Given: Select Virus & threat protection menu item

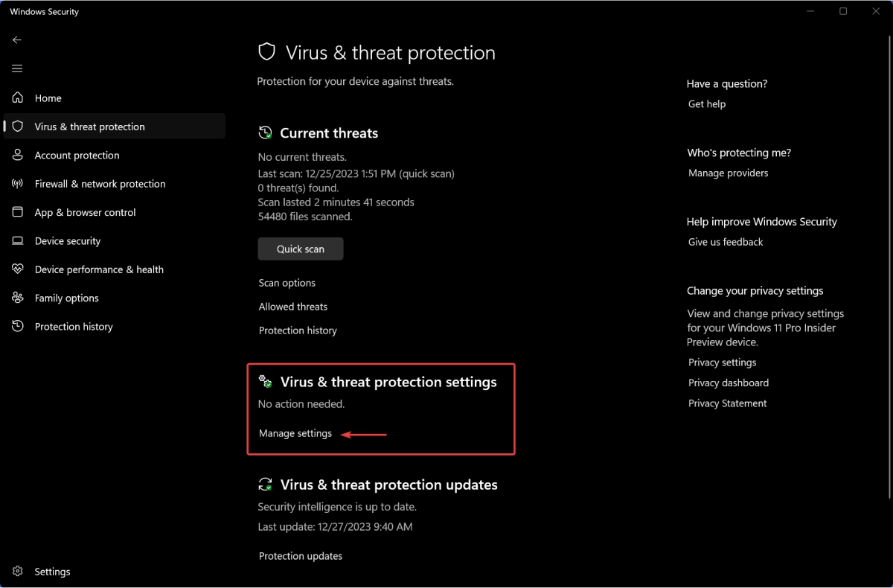Looking at the screenshot, I should [115, 127].
